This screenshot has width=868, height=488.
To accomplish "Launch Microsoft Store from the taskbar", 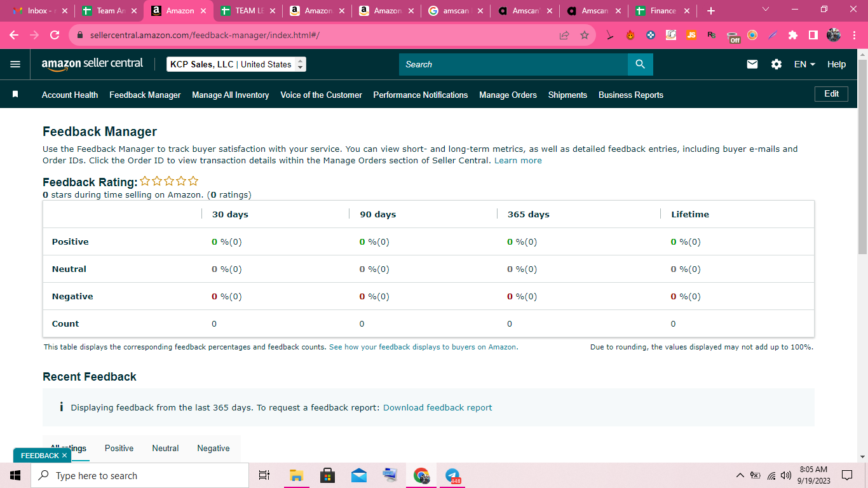I will [327, 475].
